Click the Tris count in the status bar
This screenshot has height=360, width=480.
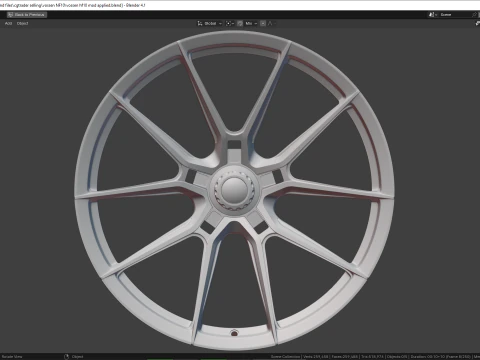372,357
